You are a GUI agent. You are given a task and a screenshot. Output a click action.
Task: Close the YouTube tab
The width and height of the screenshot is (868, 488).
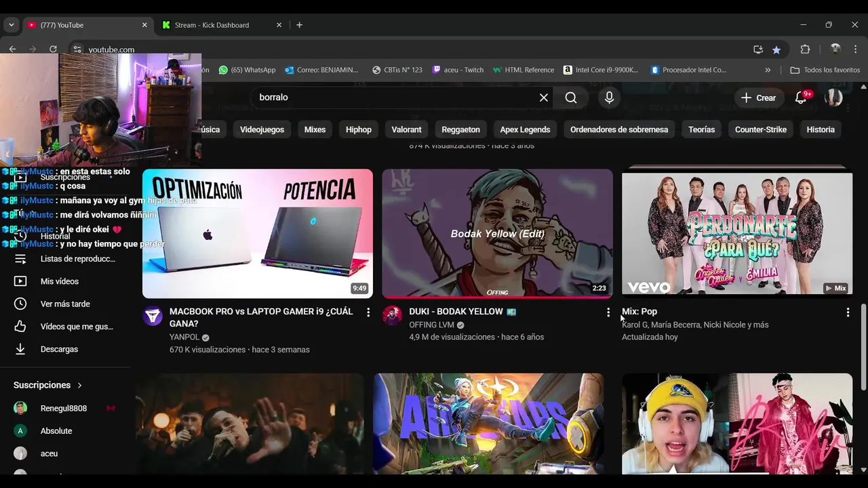pos(144,25)
